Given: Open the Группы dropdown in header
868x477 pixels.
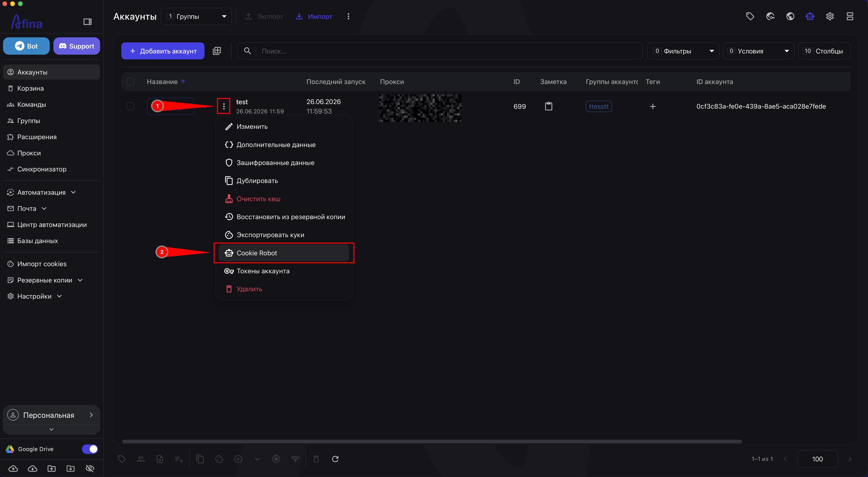Looking at the screenshot, I should pyautogui.click(x=196, y=16).
